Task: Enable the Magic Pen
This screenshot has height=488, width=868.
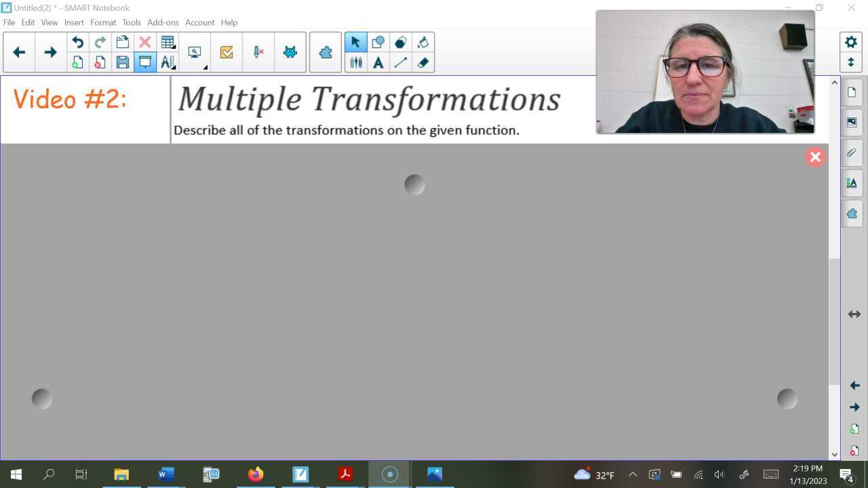Action: pos(258,52)
